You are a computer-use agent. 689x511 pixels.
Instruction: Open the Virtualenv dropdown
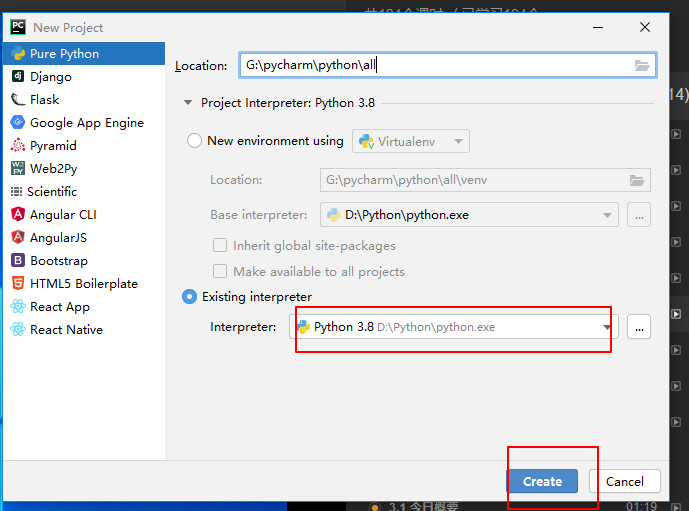coord(411,142)
